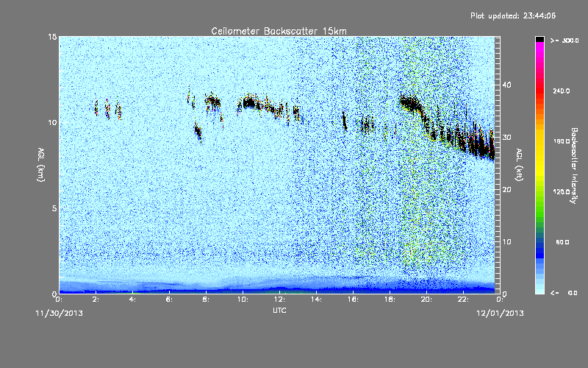588x368 pixels.
Task: Click the 16: hour tick label on time axis
Action: (353, 300)
